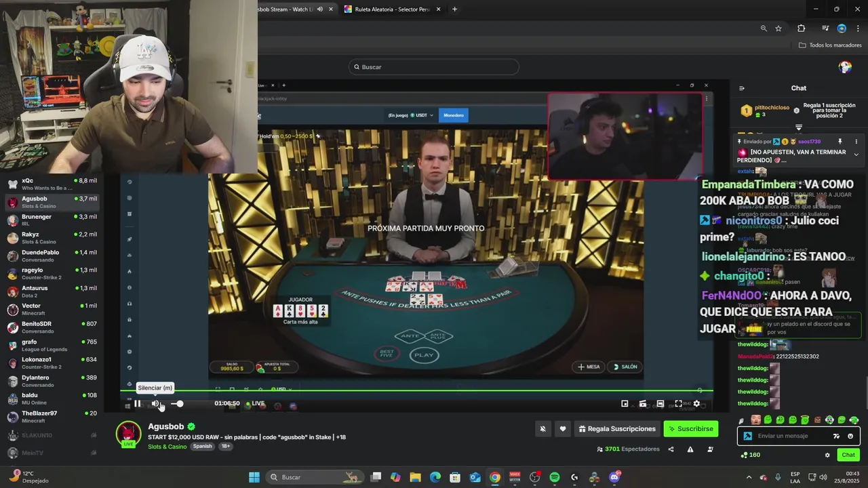Open Chrome extensions puzzle icon
Screen dimensions: 868x488
tap(801, 28)
